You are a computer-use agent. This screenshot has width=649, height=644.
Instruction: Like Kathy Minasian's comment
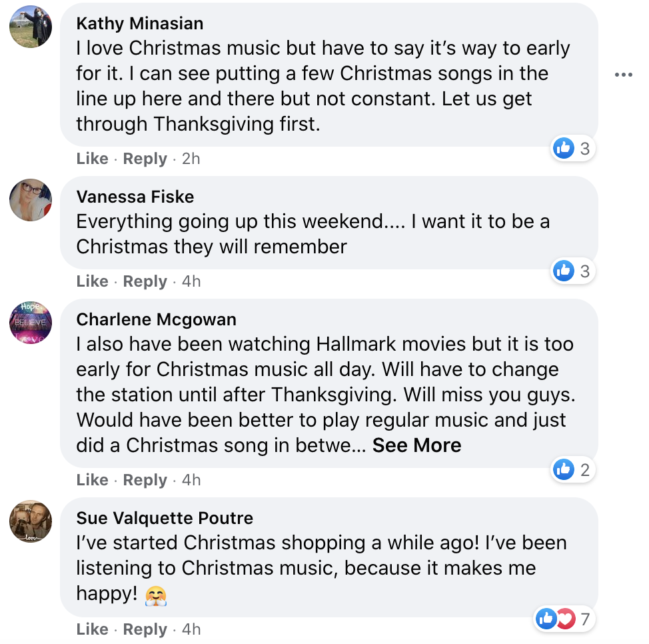(92, 159)
